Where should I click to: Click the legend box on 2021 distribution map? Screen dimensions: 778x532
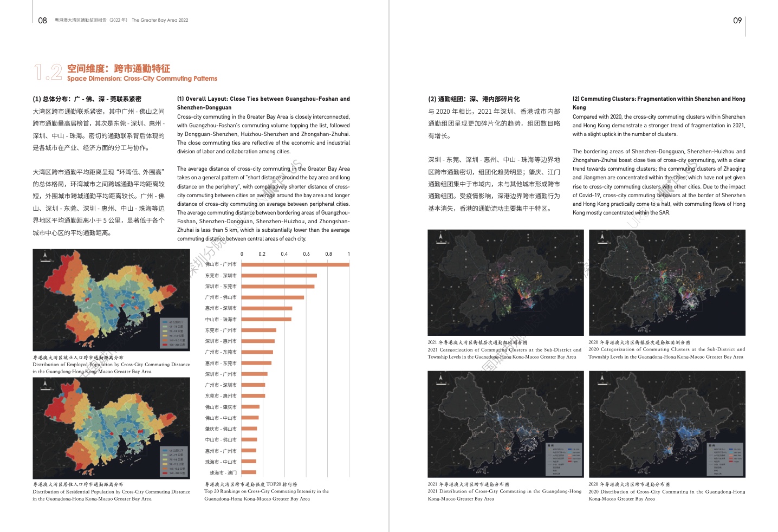pyautogui.click(x=563, y=460)
